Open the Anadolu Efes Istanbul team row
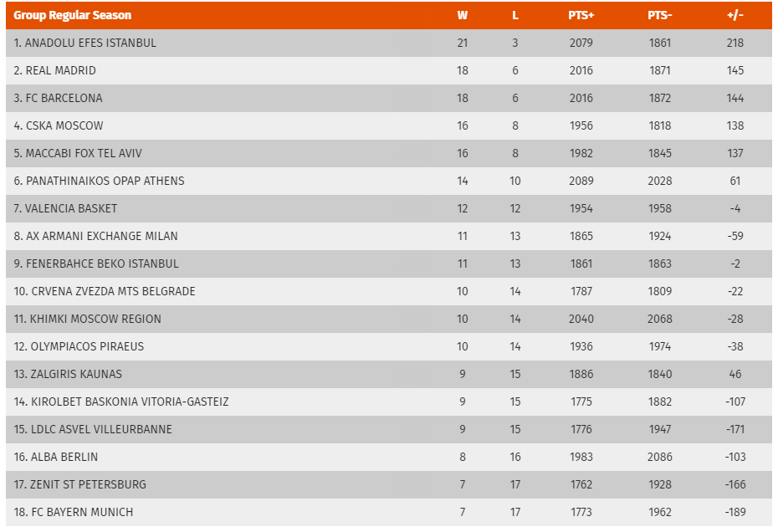 [388, 43]
